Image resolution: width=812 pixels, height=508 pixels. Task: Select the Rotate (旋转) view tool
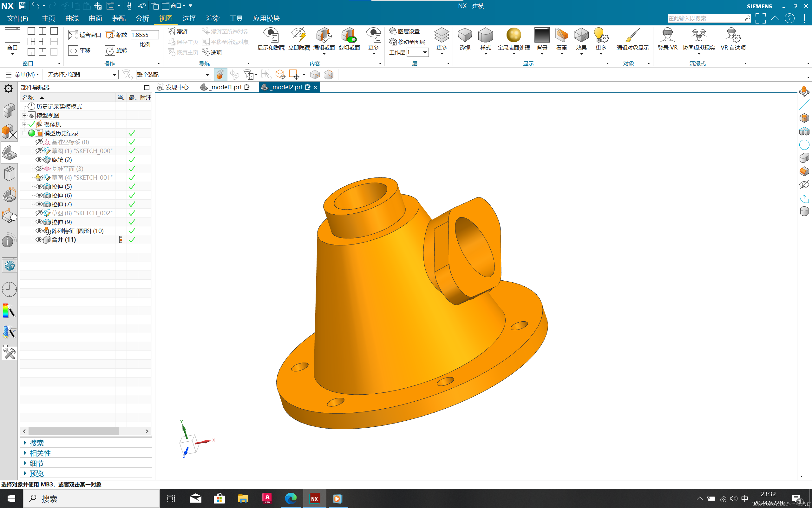[116, 50]
